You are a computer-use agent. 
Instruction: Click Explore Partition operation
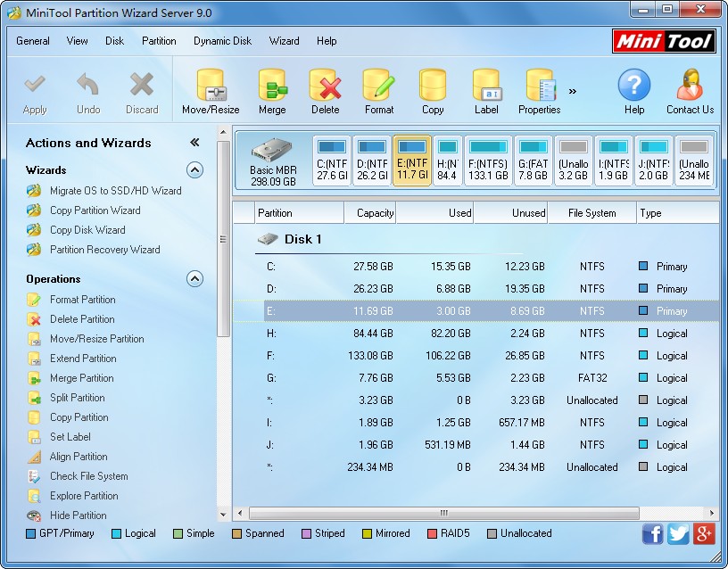(84, 496)
